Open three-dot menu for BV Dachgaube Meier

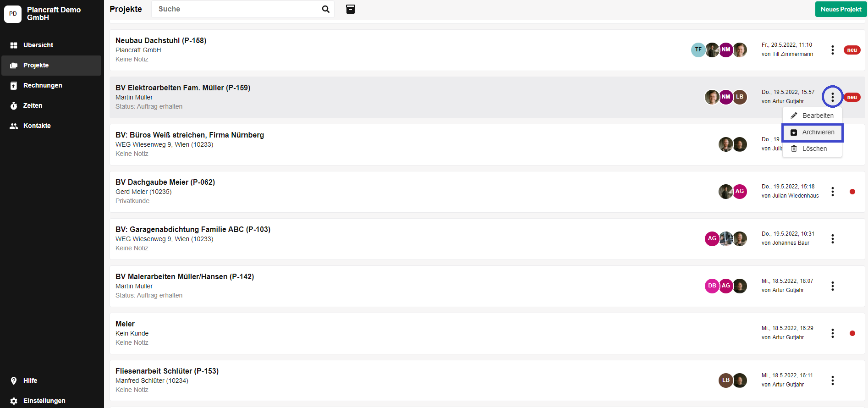(833, 192)
